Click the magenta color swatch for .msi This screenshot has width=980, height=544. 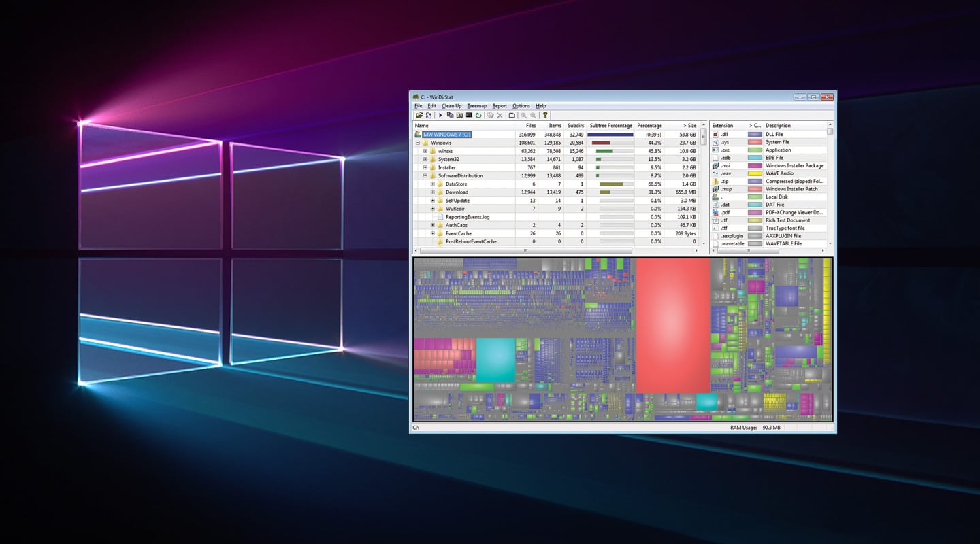(755, 166)
